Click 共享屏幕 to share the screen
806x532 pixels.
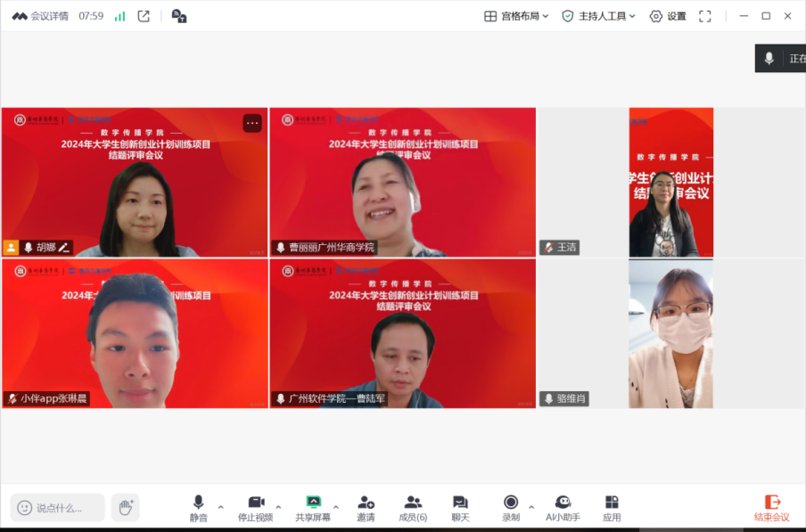coord(312,508)
